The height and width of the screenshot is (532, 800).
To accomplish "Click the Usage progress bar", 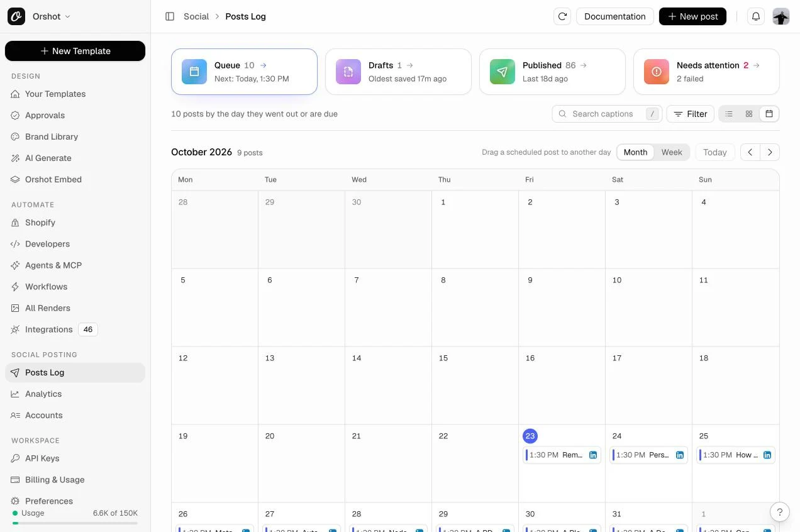I will coord(75,523).
